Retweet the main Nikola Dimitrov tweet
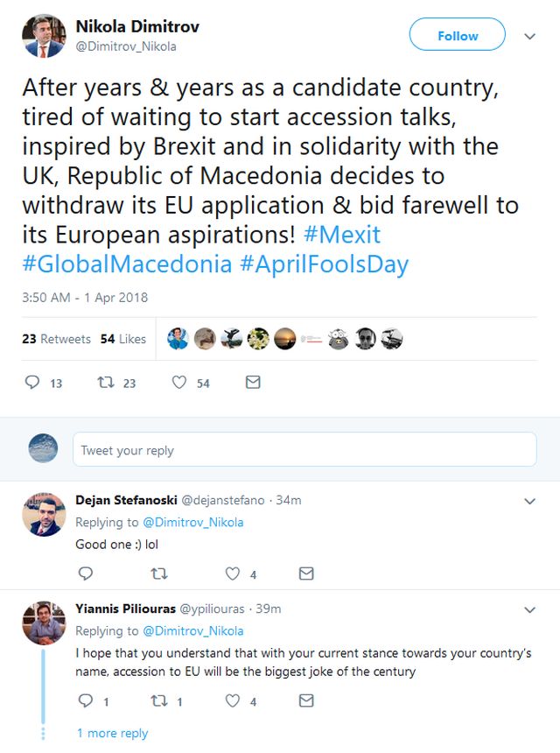560x753 pixels. point(106,383)
